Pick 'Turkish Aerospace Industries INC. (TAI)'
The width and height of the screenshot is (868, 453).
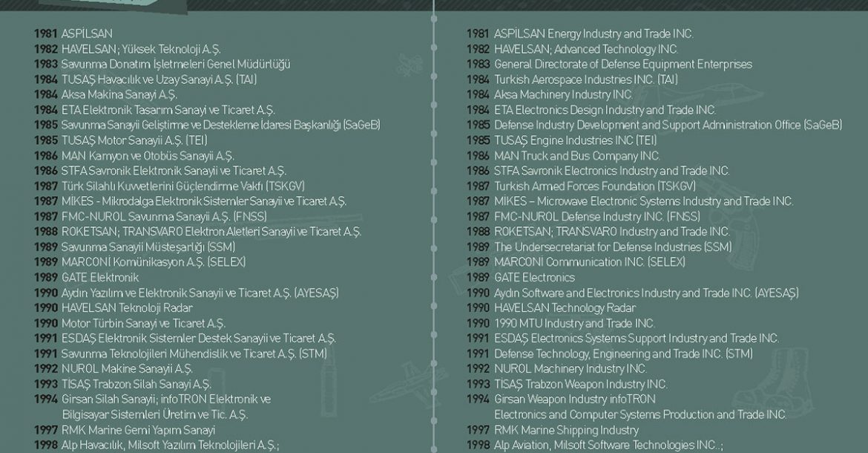click(585, 79)
